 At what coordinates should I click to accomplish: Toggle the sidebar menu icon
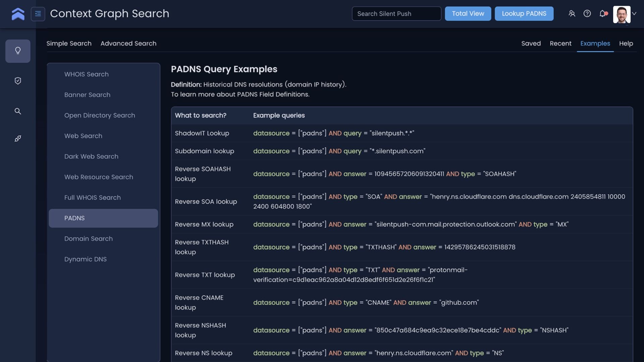38,14
